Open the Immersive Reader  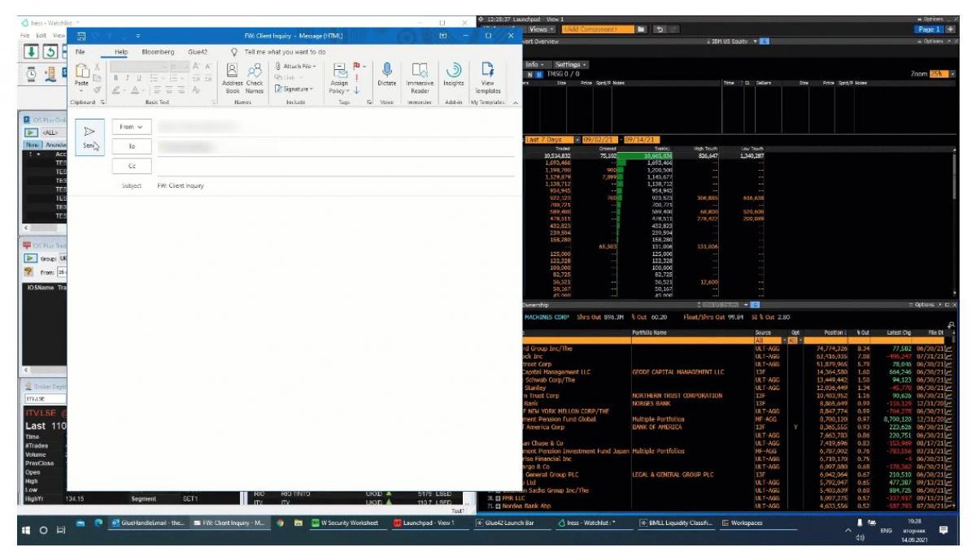pyautogui.click(x=420, y=76)
